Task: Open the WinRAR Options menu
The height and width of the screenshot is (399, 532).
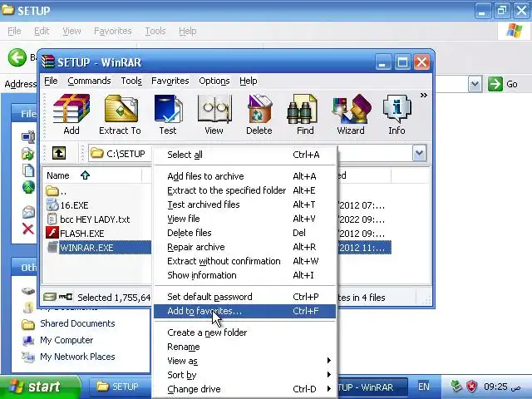Action: pyautogui.click(x=214, y=81)
